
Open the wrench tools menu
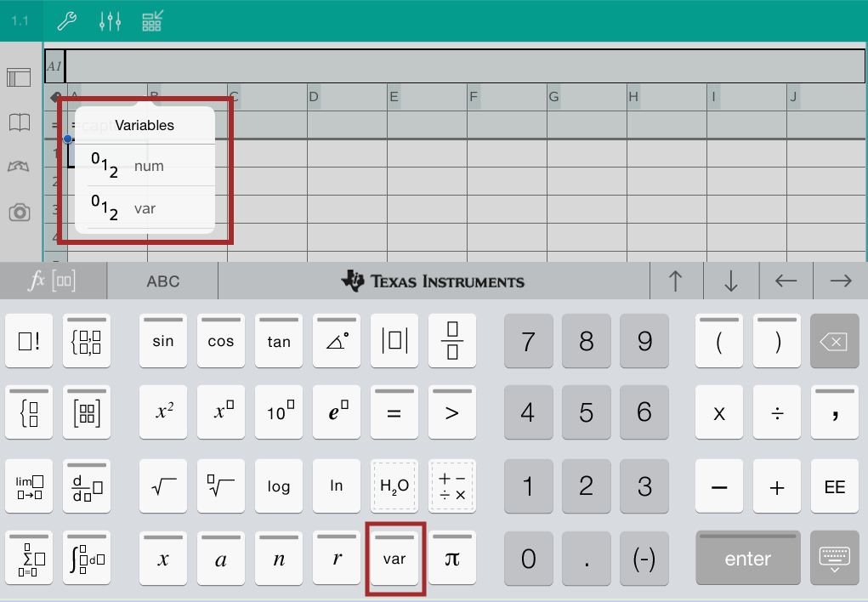click(67, 21)
